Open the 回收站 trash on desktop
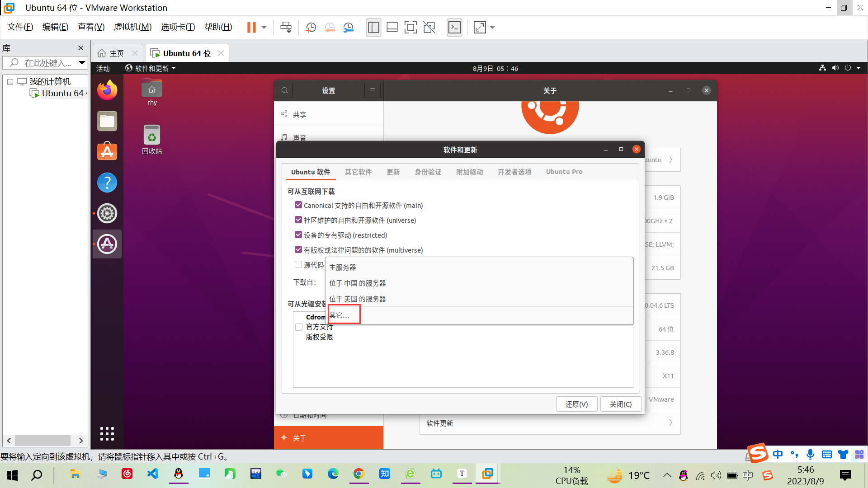Image resolution: width=868 pixels, height=488 pixels. coord(152,140)
